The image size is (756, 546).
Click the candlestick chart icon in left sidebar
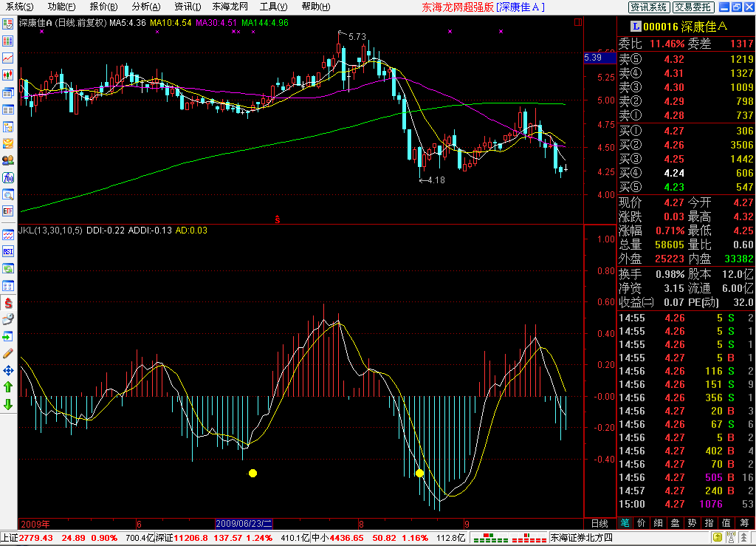[7, 75]
